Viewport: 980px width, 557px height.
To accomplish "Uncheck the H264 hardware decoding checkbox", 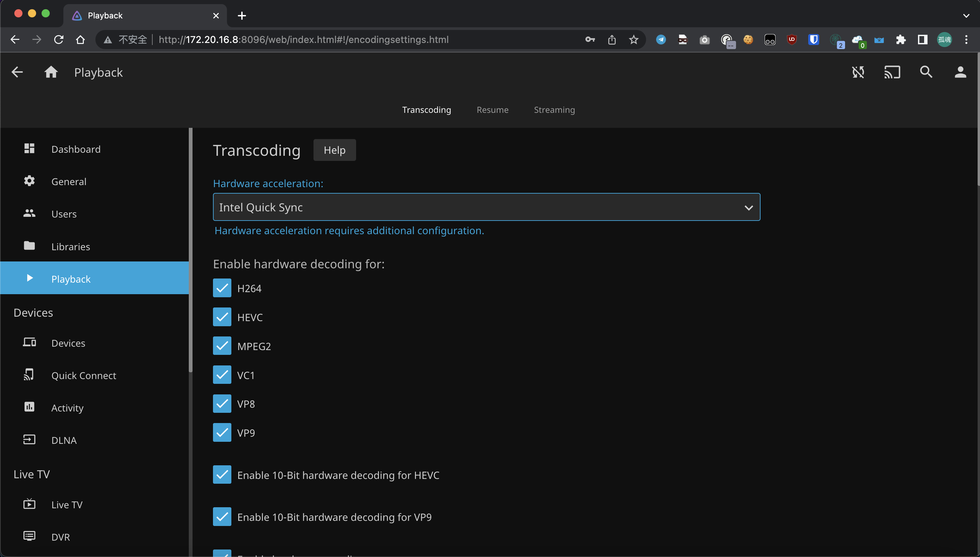I will coord(222,288).
